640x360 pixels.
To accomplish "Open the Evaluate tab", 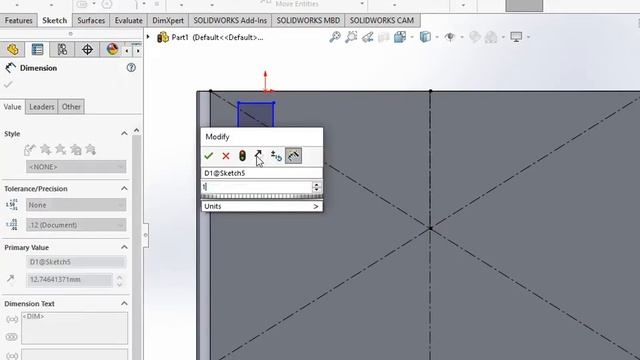I will (x=129, y=20).
